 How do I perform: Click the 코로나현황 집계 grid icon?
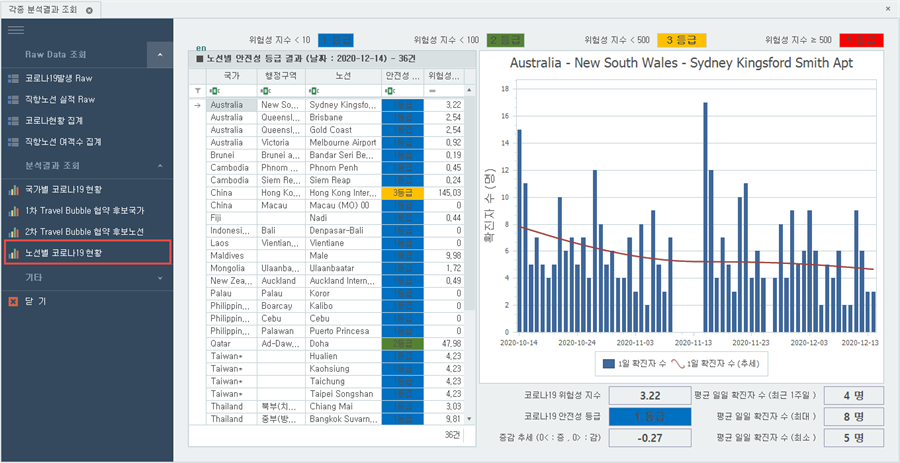click(x=14, y=120)
